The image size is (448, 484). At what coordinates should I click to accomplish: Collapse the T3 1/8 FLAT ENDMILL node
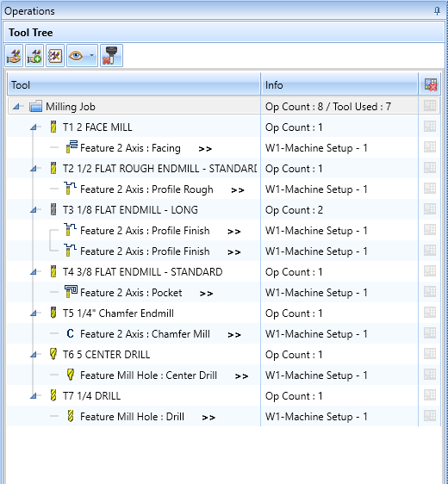tap(34, 210)
